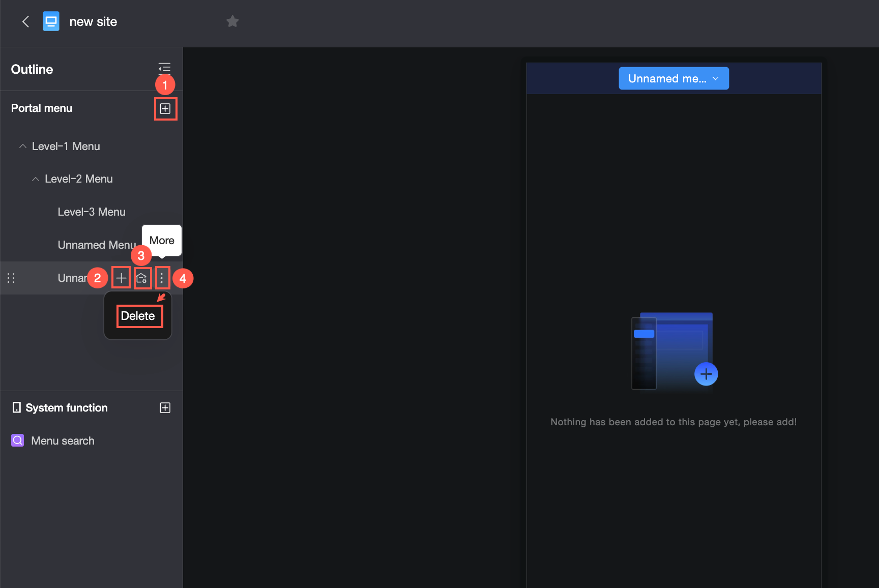Screen dimensions: 879x588
Task: Click the Portal menu heading
Action: click(42, 108)
